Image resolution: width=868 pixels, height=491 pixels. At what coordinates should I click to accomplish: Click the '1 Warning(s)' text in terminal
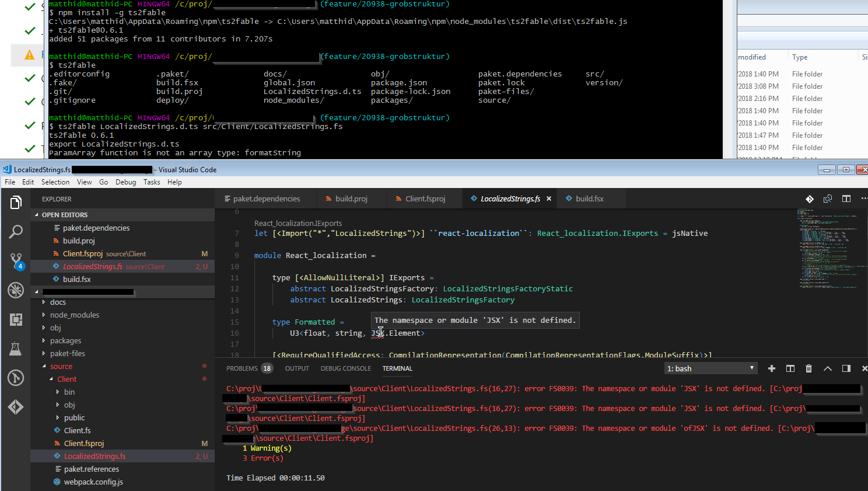pyautogui.click(x=267, y=448)
